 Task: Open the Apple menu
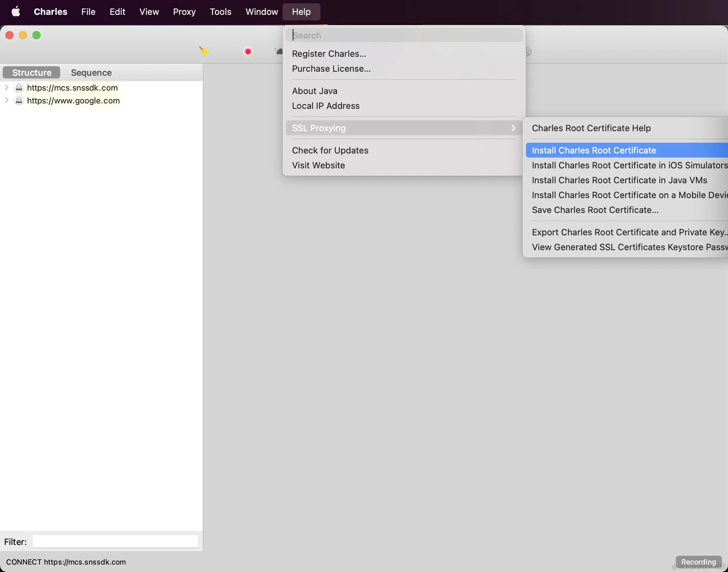(x=16, y=12)
